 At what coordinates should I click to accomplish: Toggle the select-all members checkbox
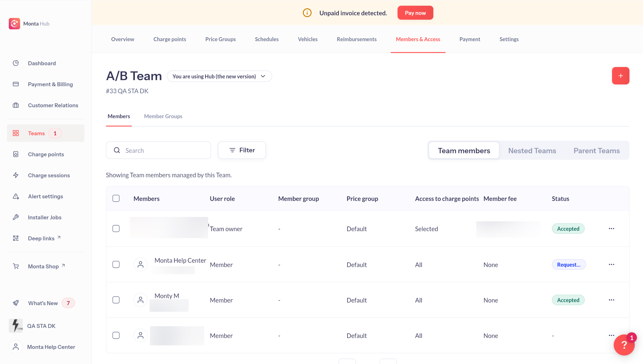pos(116,198)
